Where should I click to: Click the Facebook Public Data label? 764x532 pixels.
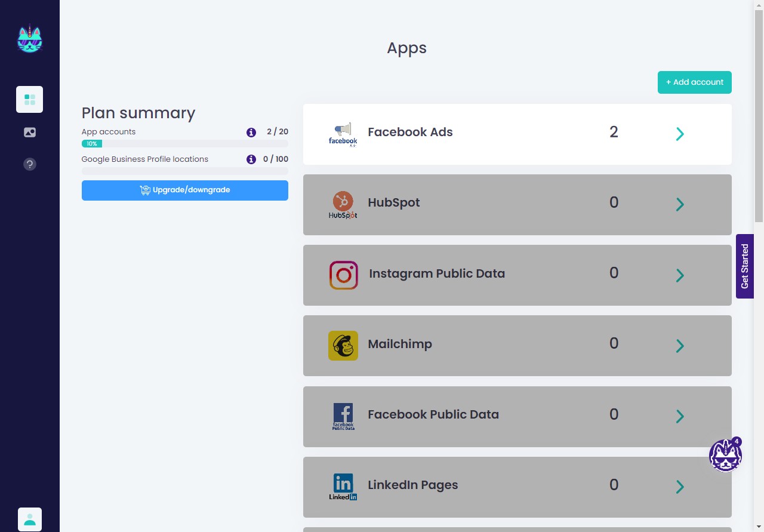click(x=433, y=414)
